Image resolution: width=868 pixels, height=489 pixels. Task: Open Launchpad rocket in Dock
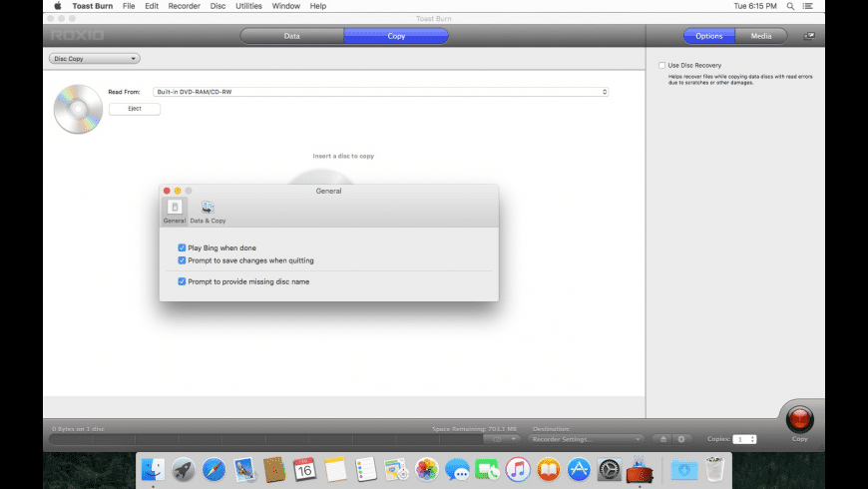pyautogui.click(x=184, y=470)
